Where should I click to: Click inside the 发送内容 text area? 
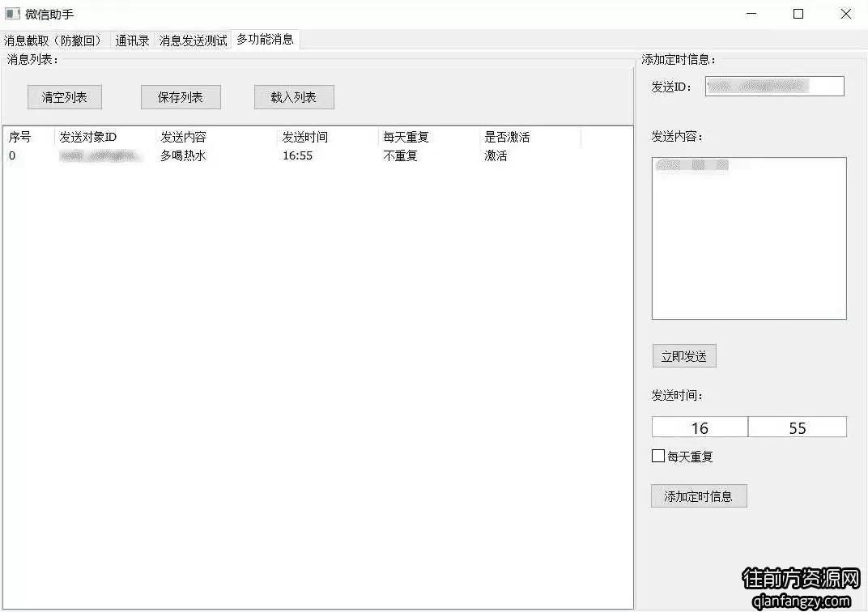coord(749,239)
